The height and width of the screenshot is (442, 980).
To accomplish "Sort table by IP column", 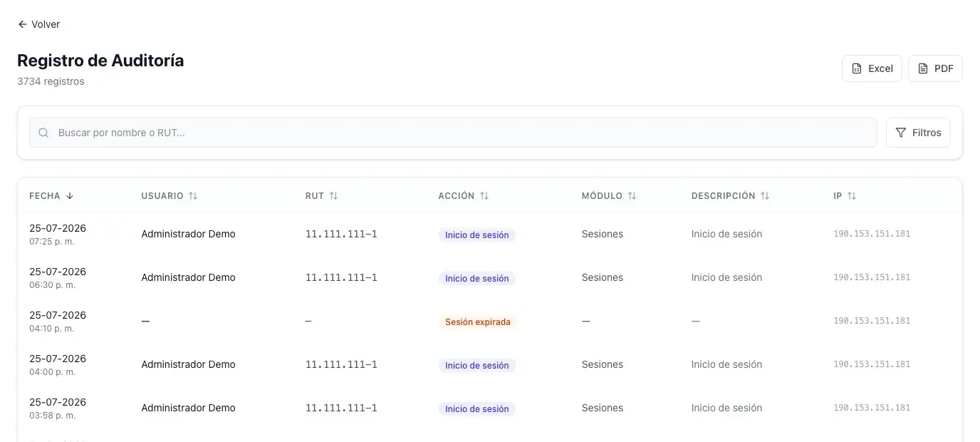I will (x=845, y=195).
